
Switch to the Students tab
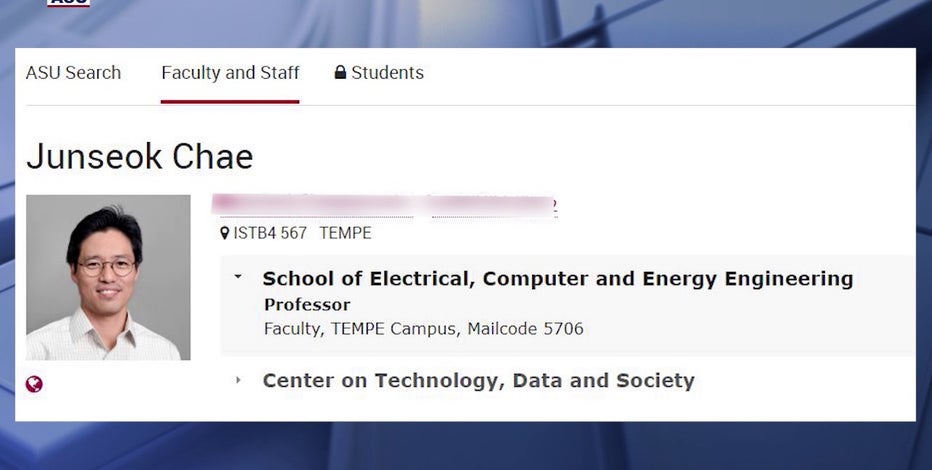point(387,73)
